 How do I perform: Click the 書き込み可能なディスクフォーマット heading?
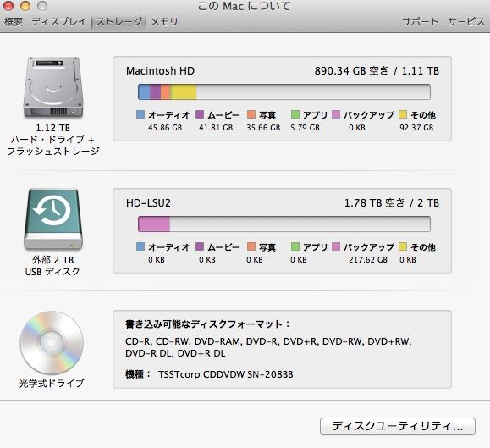(x=207, y=324)
